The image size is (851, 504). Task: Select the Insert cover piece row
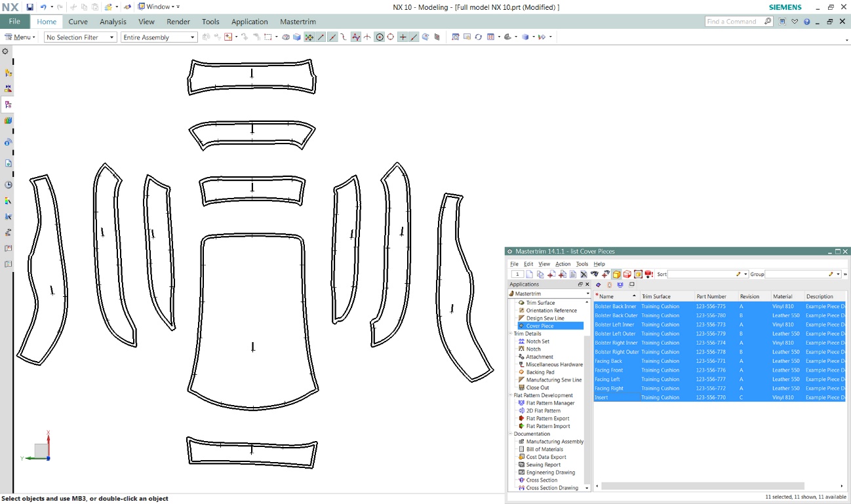click(720, 397)
